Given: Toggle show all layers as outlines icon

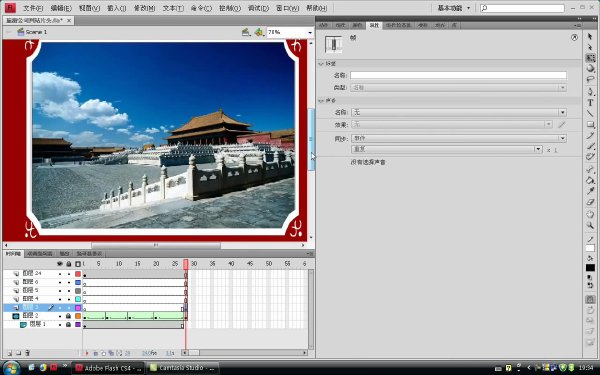Looking at the screenshot, I should coord(78,264).
